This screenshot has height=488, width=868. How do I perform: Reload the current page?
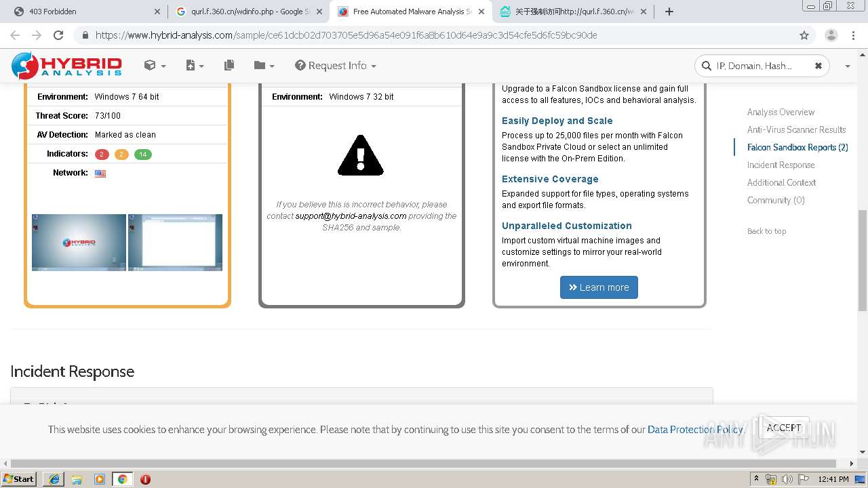(x=58, y=35)
